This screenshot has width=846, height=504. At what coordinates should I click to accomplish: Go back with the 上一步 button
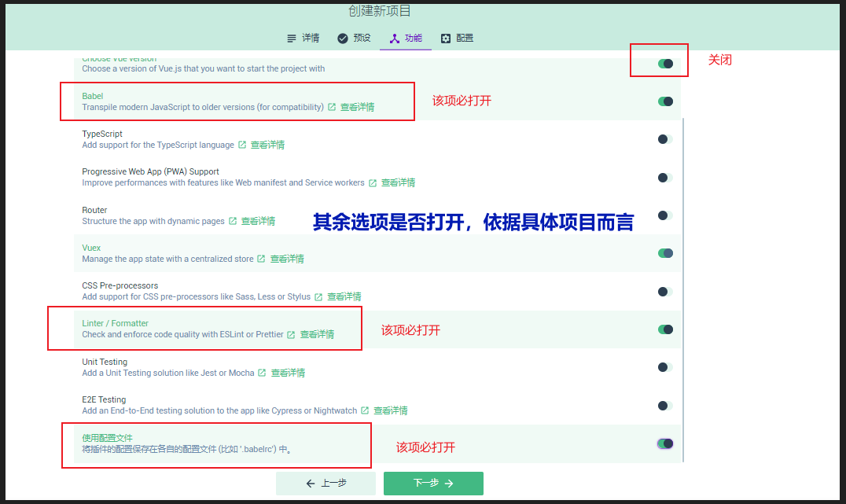326,483
